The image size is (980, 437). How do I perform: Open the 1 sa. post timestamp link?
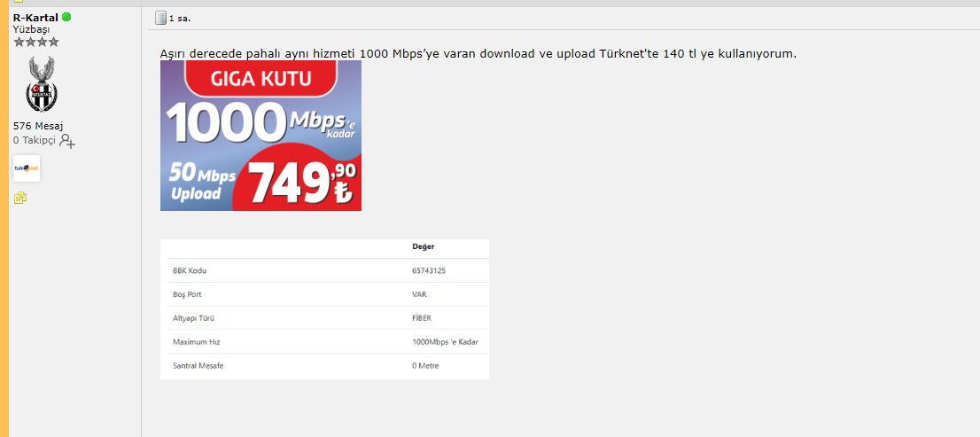(x=180, y=19)
